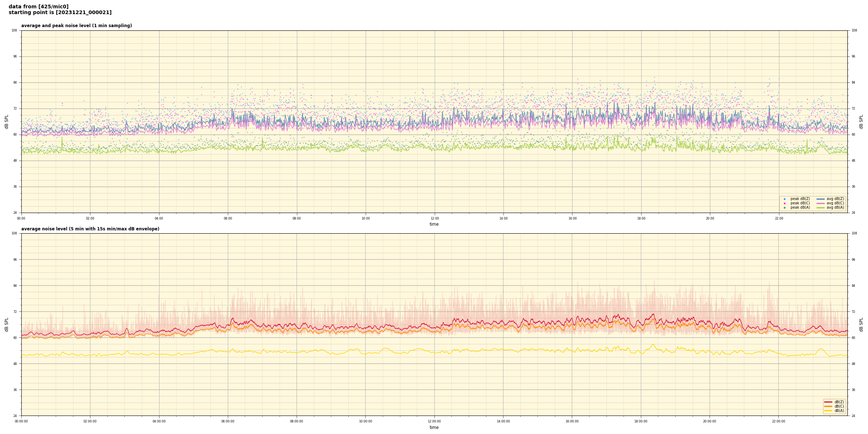Click the 'data from [425/mic0]' header text
Image resolution: width=868 pixels, height=434 pixels.
click(x=38, y=7)
